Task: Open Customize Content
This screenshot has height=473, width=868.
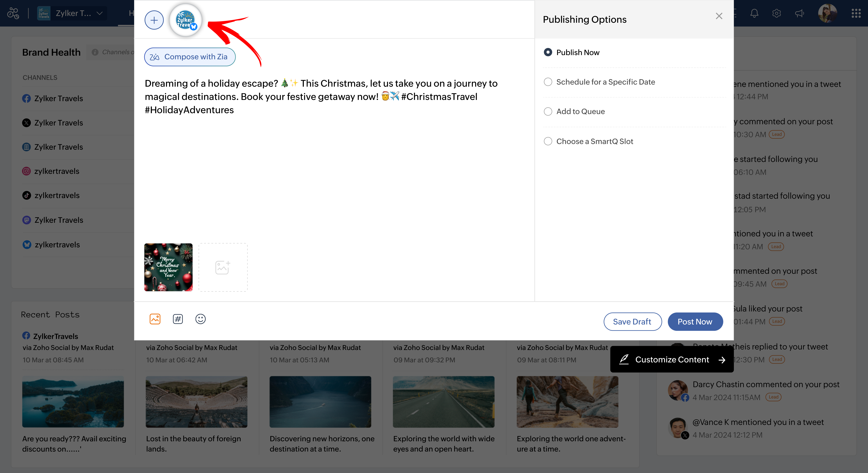Action: [672, 359]
